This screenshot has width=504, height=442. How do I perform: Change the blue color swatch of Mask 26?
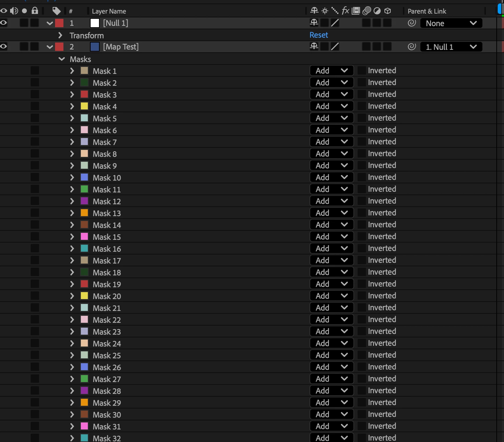pos(84,367)
